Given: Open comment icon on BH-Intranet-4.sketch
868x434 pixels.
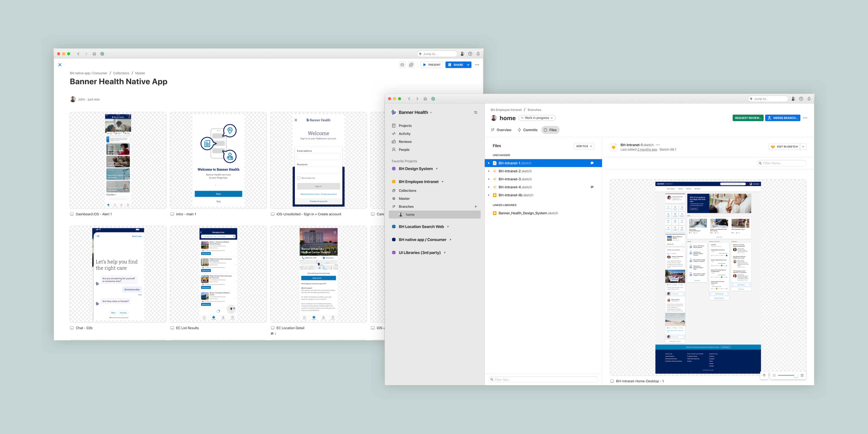Looking at the screenshot, I should (x=592, y=187).
